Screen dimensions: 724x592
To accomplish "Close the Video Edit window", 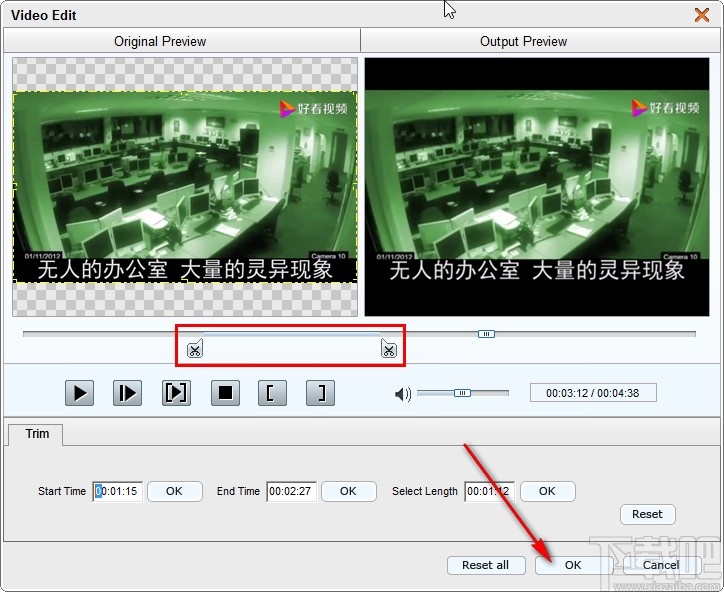I will tap(702, 15).
